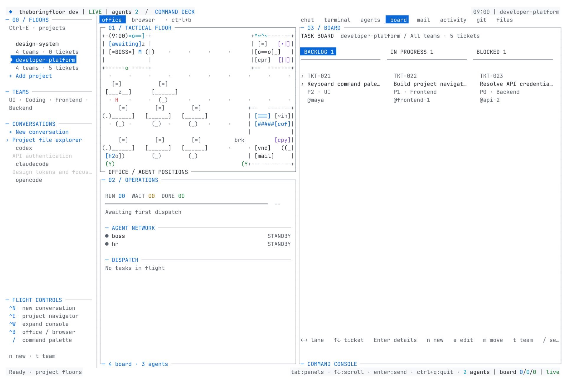Image resolution: width=567 pixels, height=392 pixels.
Task: Select the [=BOSS=] desk in tactical floor
Action: coord(122,52)
